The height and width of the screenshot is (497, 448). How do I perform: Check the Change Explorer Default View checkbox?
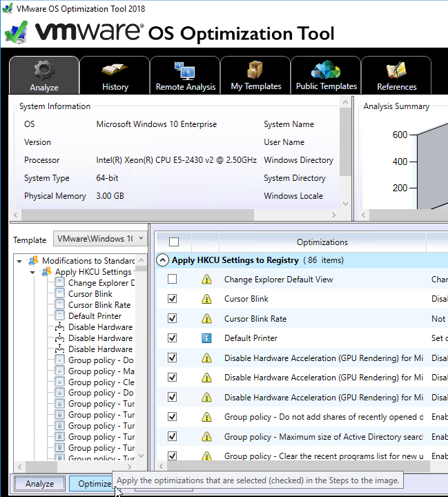[x=172, y=280]
